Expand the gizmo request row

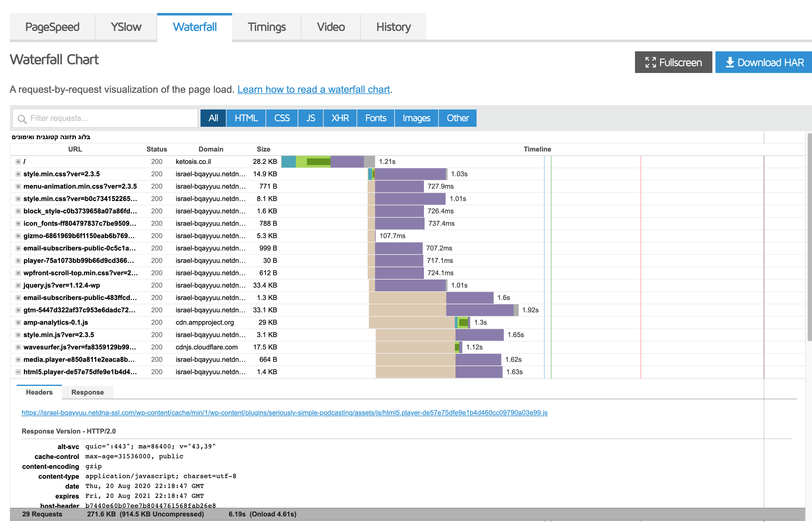[18, 236]
